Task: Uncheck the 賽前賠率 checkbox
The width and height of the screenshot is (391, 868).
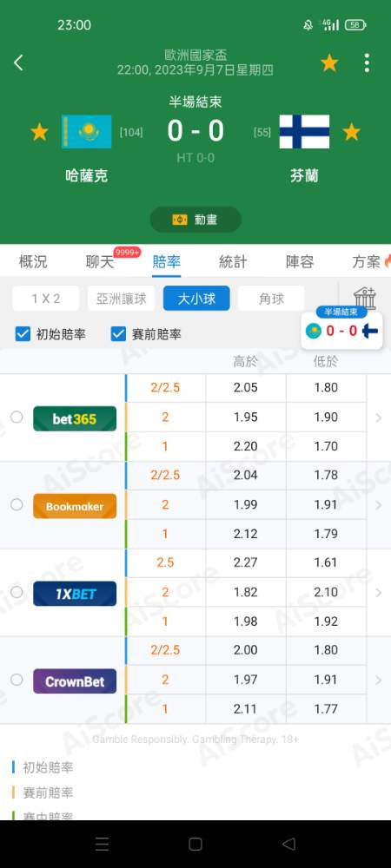Action: 118,334
